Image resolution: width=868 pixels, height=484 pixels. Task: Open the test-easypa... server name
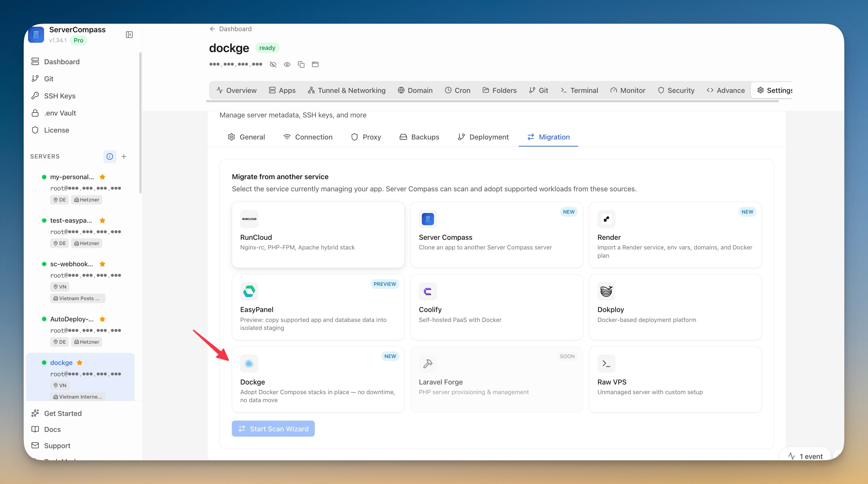(x=71, y=220)
